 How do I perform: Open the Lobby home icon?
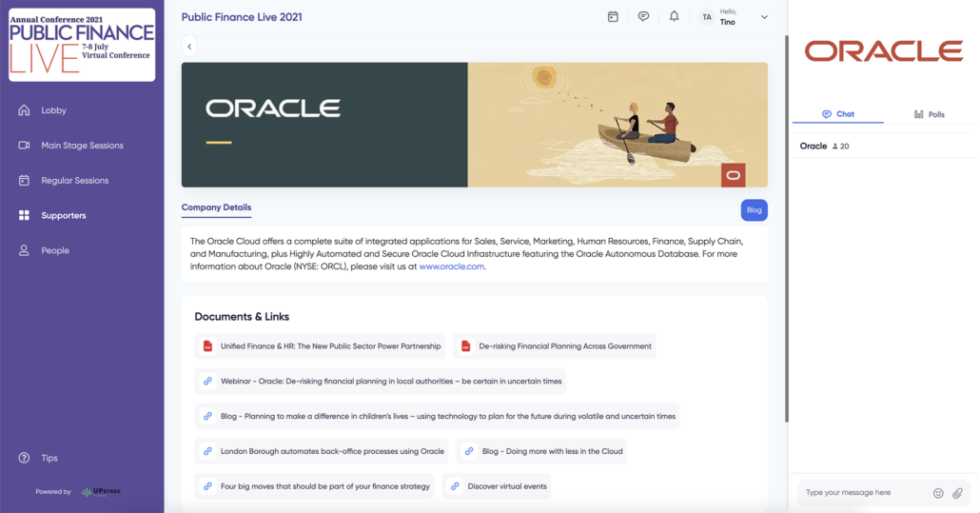[x=24, y=110]
